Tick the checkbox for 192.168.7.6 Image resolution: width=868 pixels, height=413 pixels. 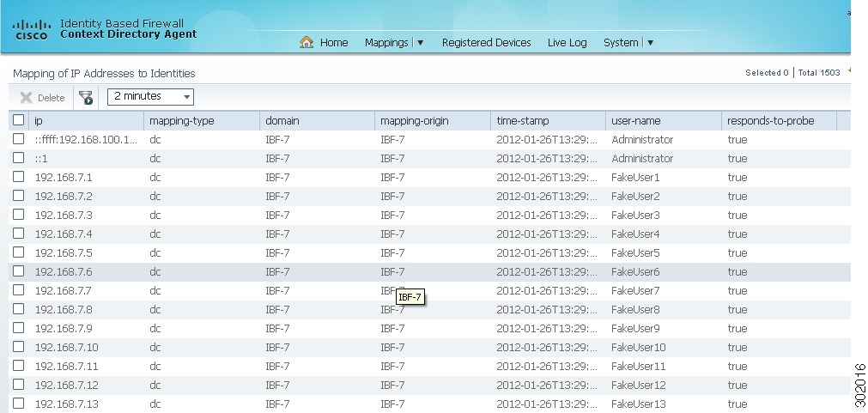(19, 270)
